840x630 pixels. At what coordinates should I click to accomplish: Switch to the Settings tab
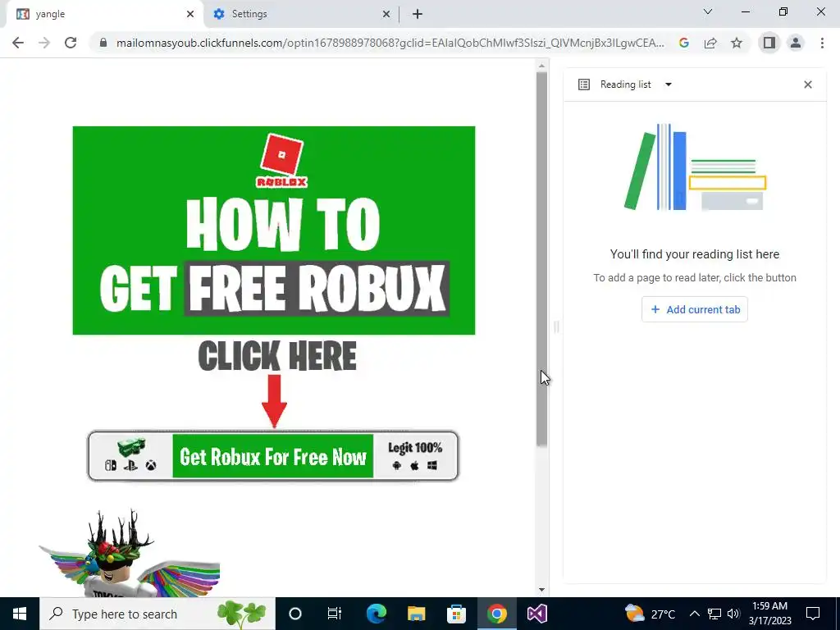(x=302, y=14)
